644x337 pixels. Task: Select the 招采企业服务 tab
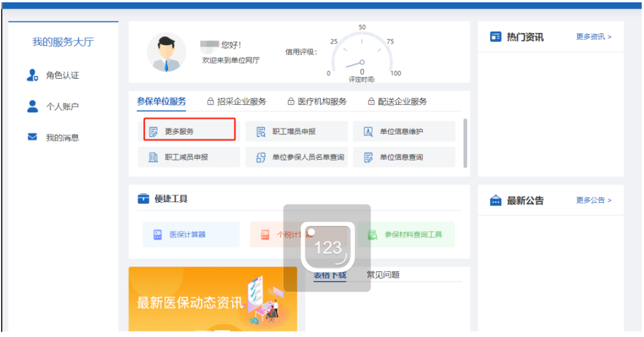pos(241,101)
